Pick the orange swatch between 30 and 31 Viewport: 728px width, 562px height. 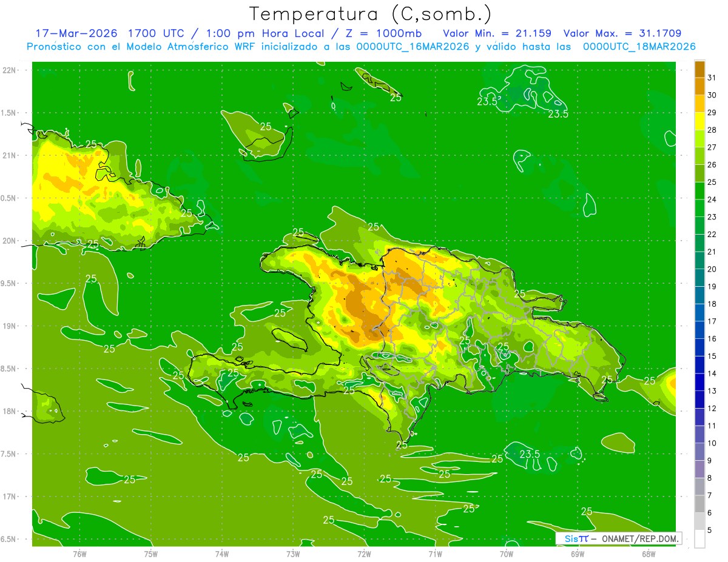click(699, 86)
